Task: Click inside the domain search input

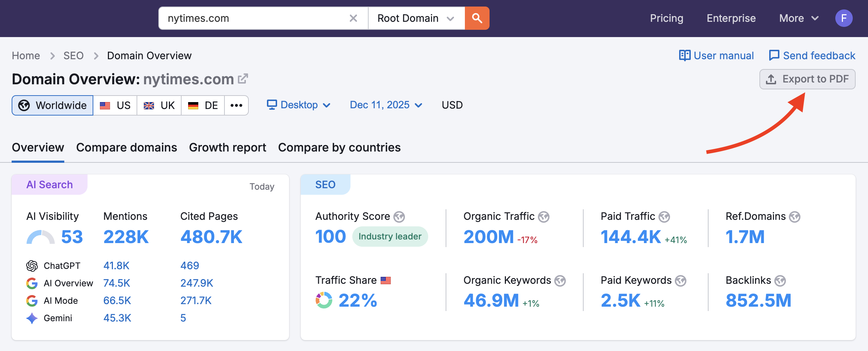Action: (x=254, y=18)
